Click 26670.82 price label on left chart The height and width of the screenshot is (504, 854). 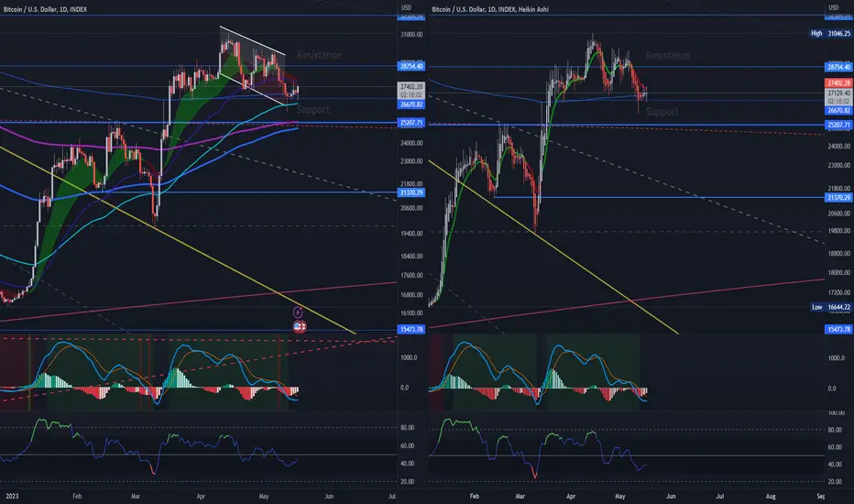point(411,104)
